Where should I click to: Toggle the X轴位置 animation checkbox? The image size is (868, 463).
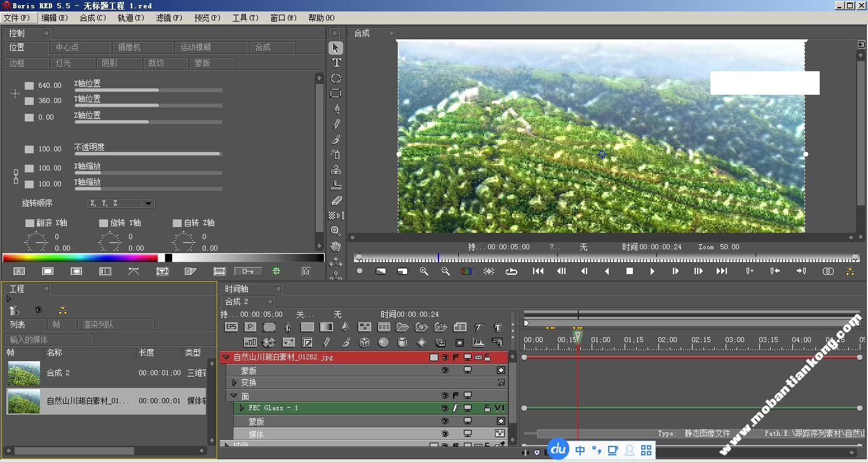(x=29, y=85)
